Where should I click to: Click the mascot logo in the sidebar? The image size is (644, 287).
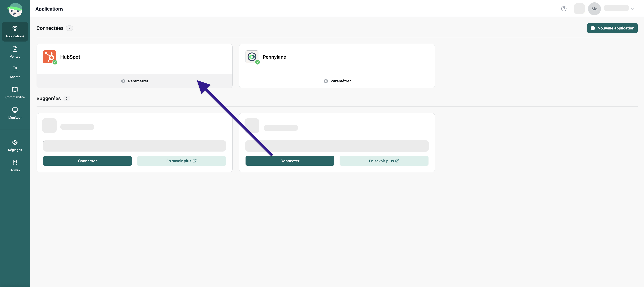click(15, 10)
